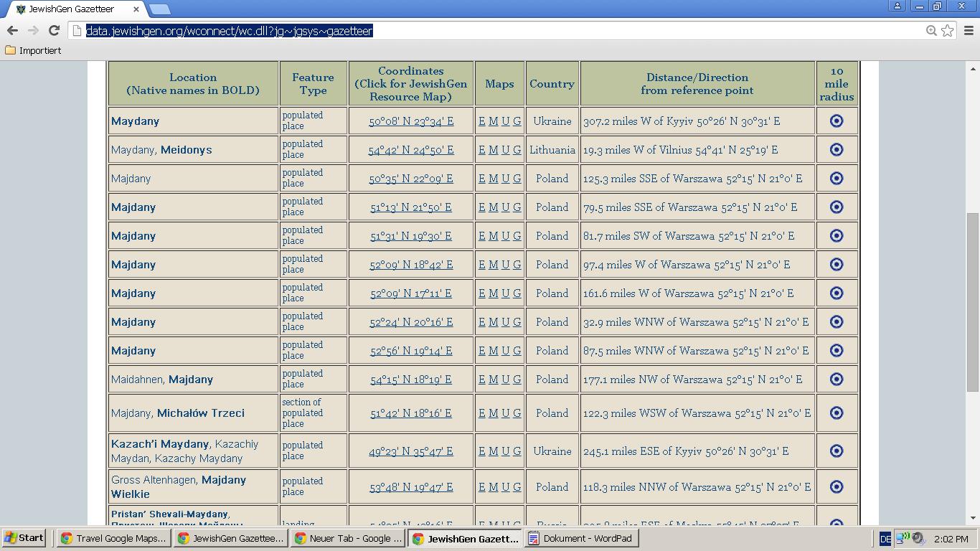Show 10 mile radius for Maydany Ukraine 307.2 miles
Image resolution: width=980 pixels, height=551 pixels.
837,121
